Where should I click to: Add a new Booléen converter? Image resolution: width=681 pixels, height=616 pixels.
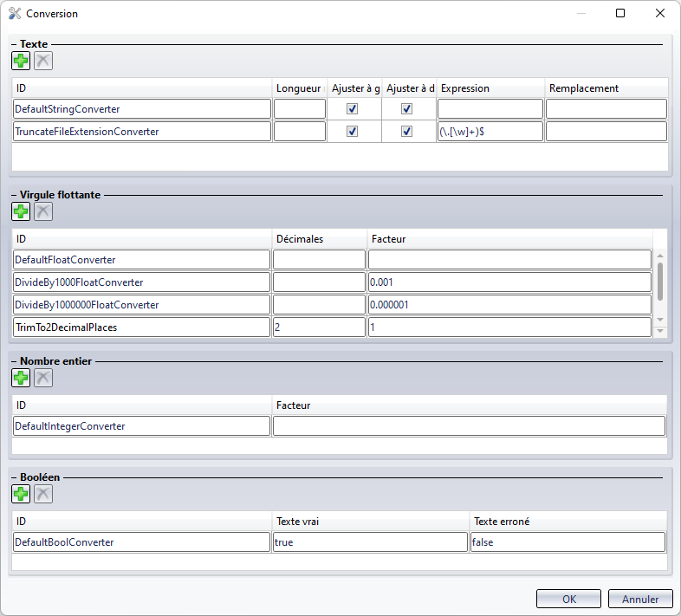[x=20, y=494]
